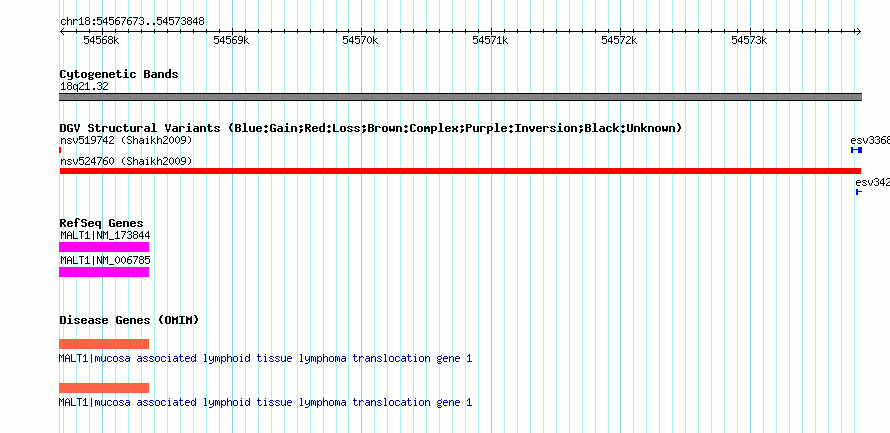Select the magenta bar for MALT1|NM_006785
Viewport: 890px width, 433px height.
click(104, 272)
